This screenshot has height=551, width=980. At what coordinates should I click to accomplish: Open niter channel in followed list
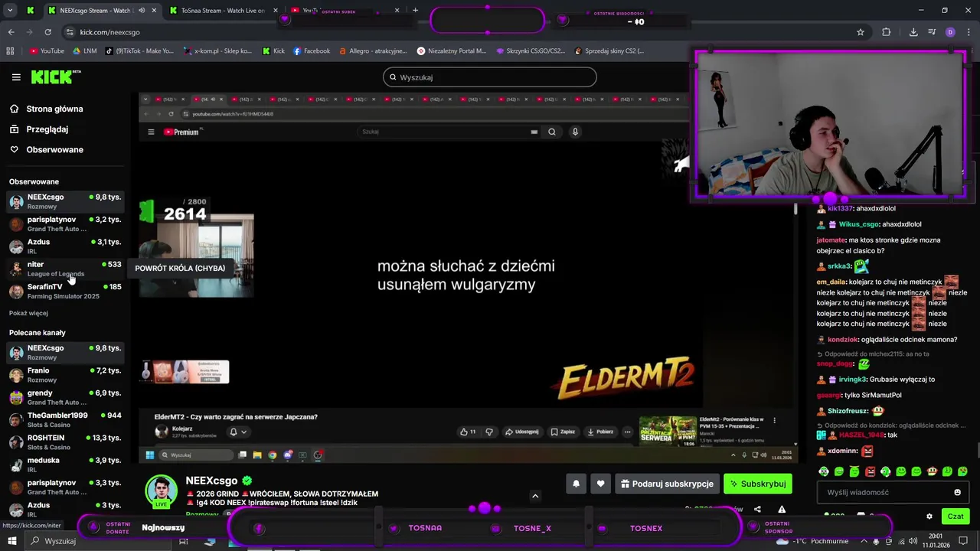coord(64,269)
